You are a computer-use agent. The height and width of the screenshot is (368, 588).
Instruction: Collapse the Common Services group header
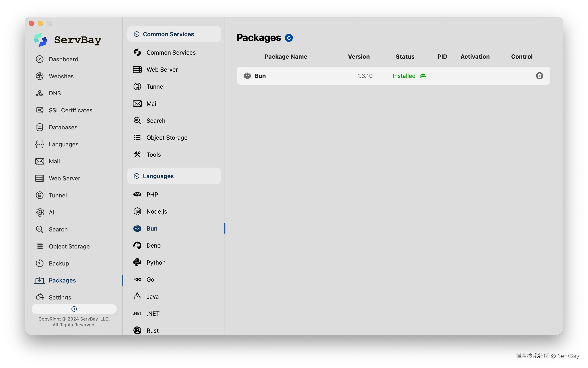(168, 34)
